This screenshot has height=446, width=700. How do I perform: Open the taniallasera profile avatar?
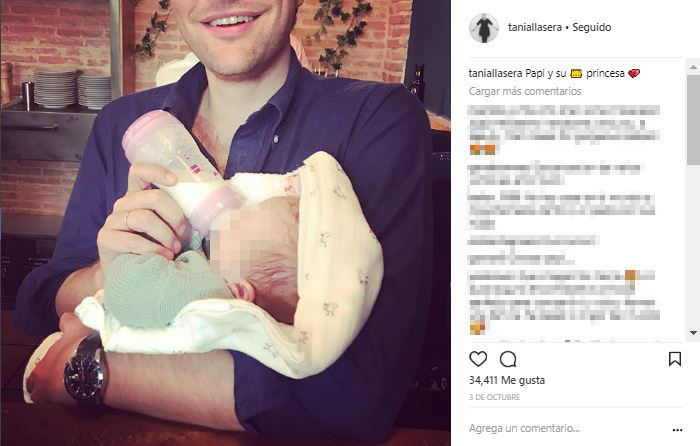483,28
